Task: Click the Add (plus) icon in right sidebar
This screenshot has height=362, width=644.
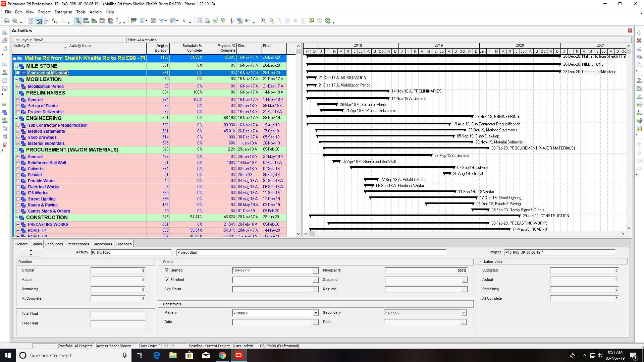Action: coord(639,33)
